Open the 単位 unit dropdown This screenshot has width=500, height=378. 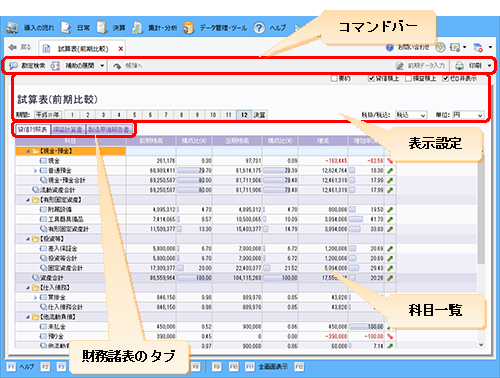tap(468, 115)
